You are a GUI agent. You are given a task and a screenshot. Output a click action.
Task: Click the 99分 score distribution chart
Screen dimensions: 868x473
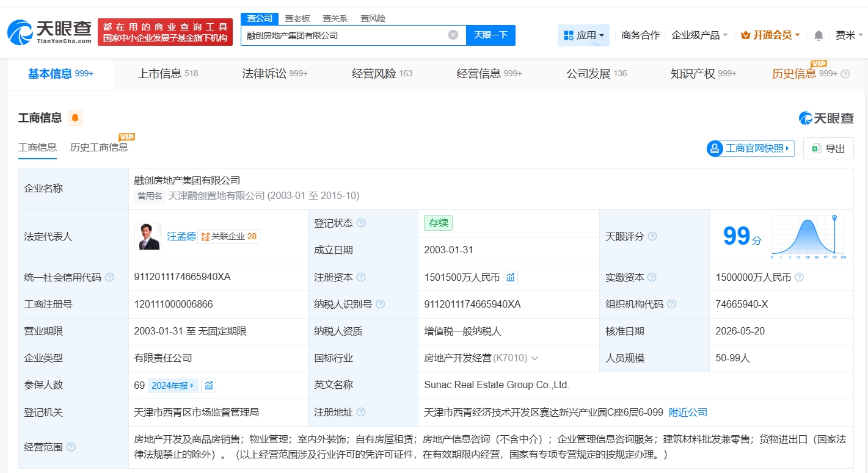coord(808,237)
